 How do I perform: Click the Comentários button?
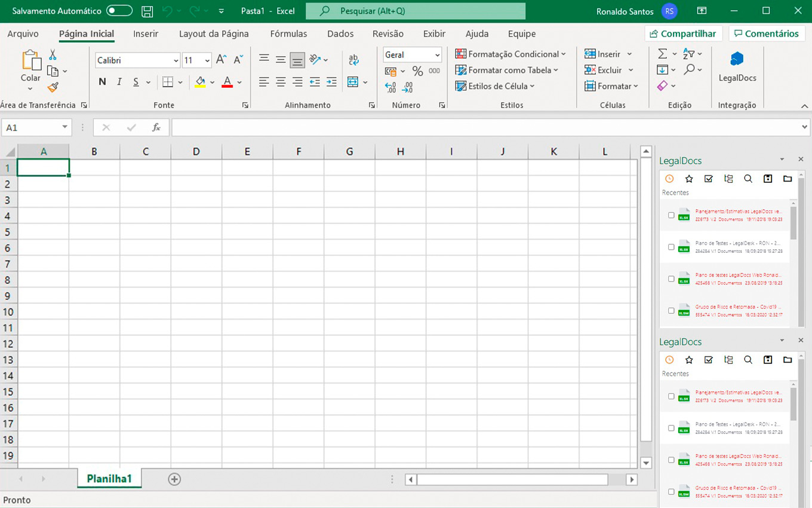(767, 33)
